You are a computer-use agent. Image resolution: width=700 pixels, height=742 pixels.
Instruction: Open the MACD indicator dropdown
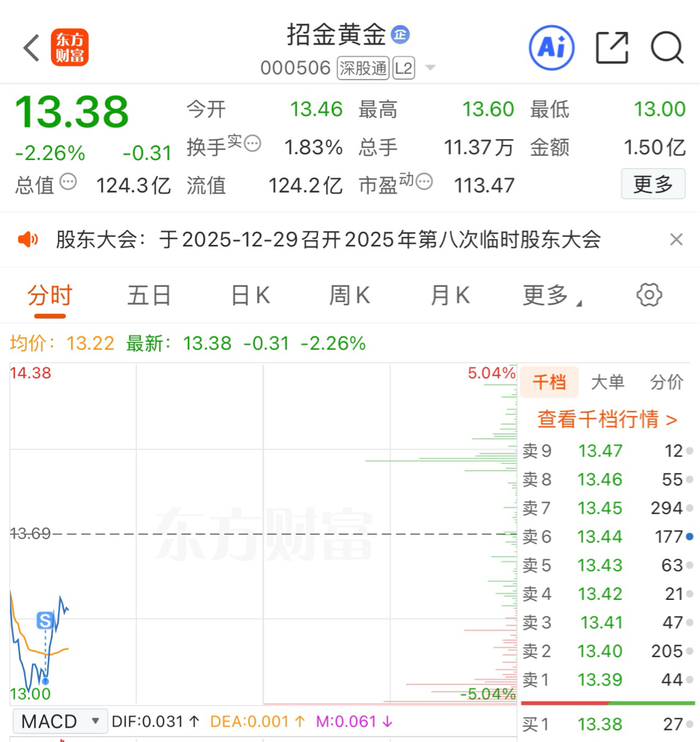(x=60, y=722)
